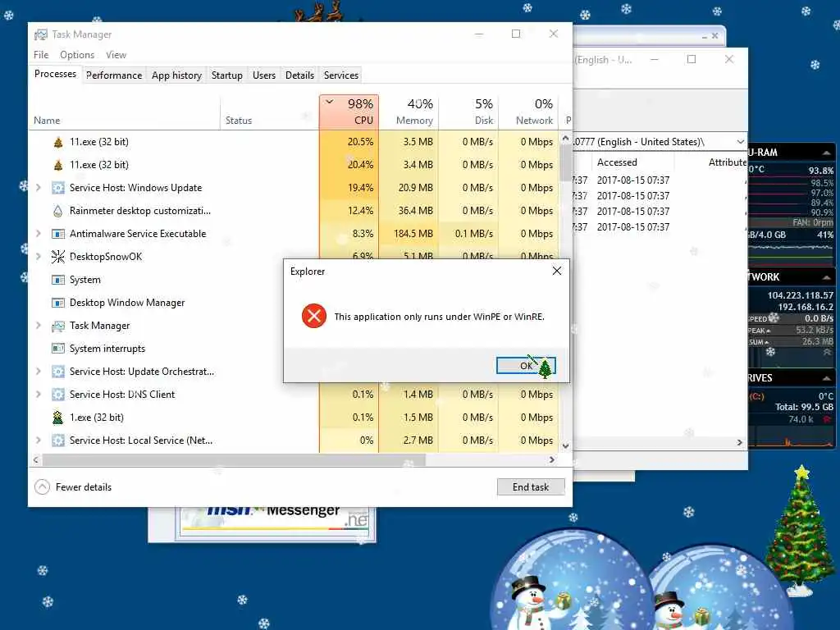Click the 1.exe Christmas tree icon
The image size is (840, 630).
(x=58, y=418)
